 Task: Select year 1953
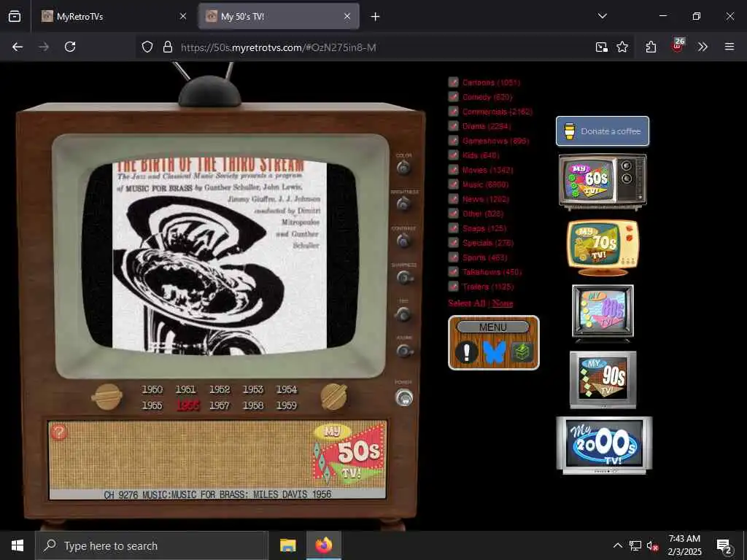coord(253,389)
